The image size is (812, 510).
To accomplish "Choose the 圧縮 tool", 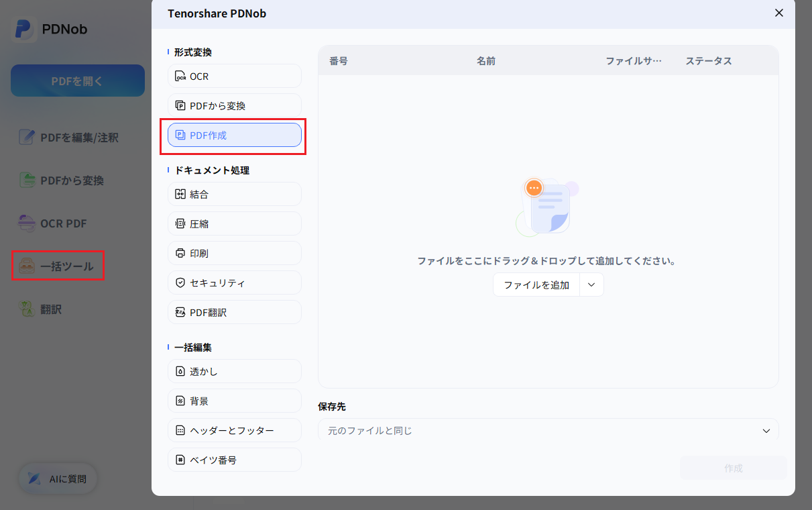I will click(x=235, y=224).
